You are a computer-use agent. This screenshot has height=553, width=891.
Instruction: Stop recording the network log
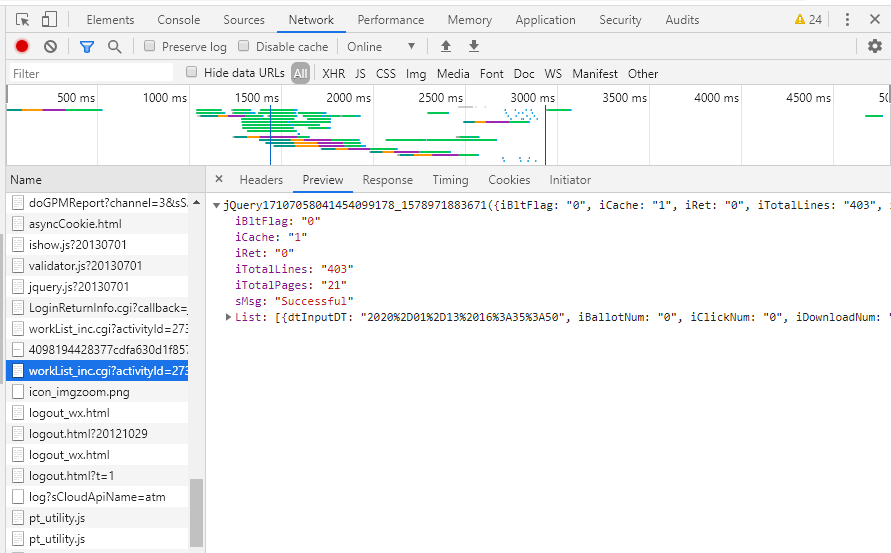(22, 47)
